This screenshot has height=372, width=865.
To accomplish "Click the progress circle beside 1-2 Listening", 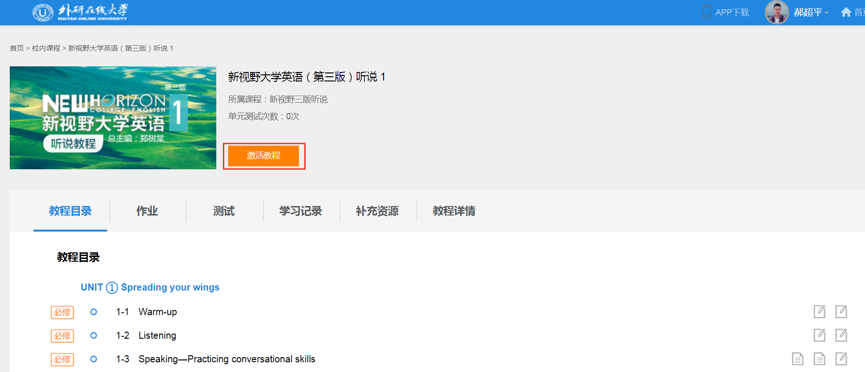I will tap(93, 335).
